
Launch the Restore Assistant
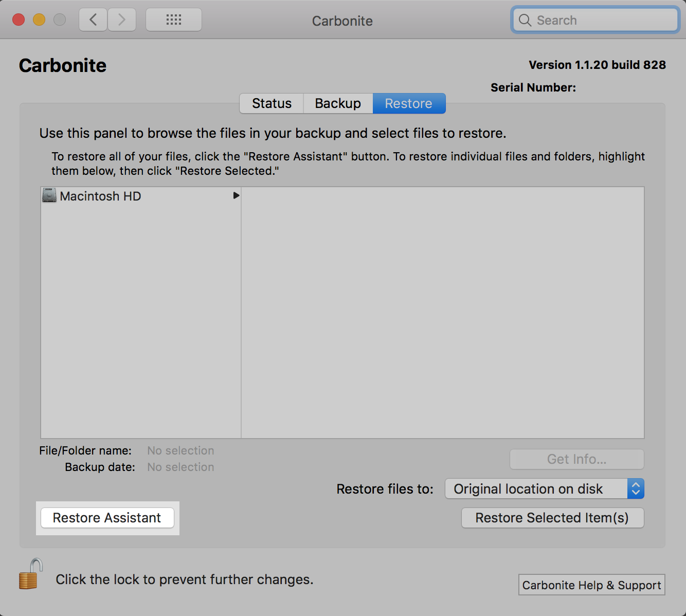click(x=107, y=518)
